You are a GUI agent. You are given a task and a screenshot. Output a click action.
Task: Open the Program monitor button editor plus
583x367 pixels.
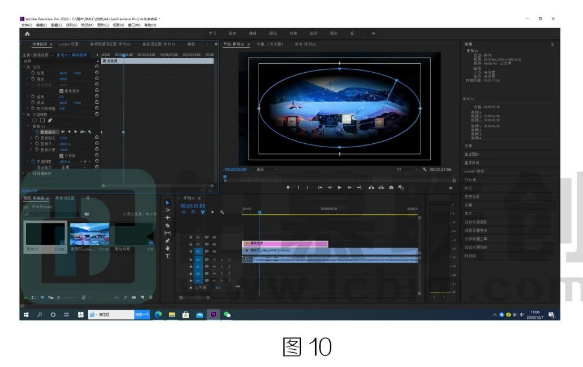tap(451, 188)
